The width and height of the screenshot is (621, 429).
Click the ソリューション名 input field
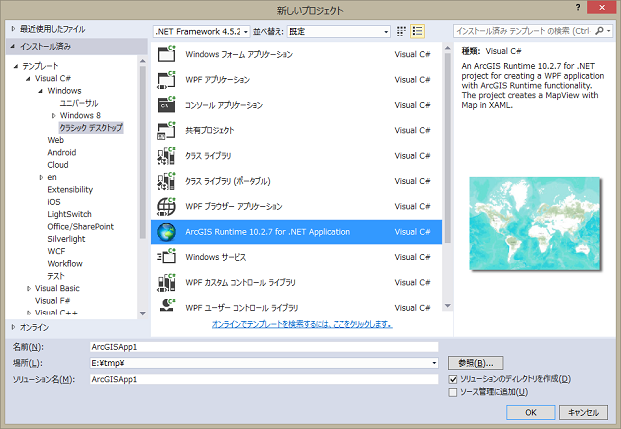pyautogui.click(x=264, y=379)
